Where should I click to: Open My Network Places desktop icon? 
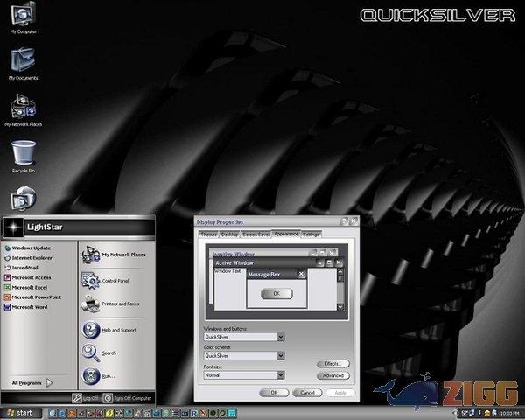23,110
